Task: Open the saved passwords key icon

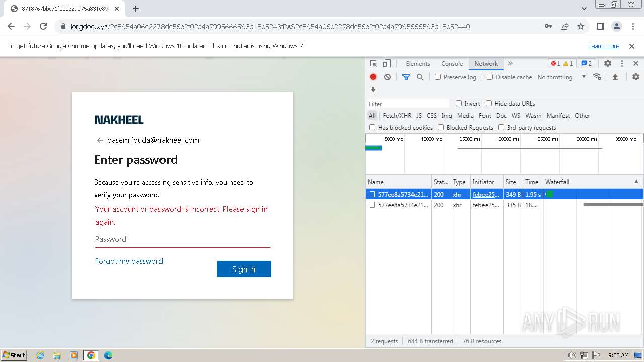Action: [548, 26]
